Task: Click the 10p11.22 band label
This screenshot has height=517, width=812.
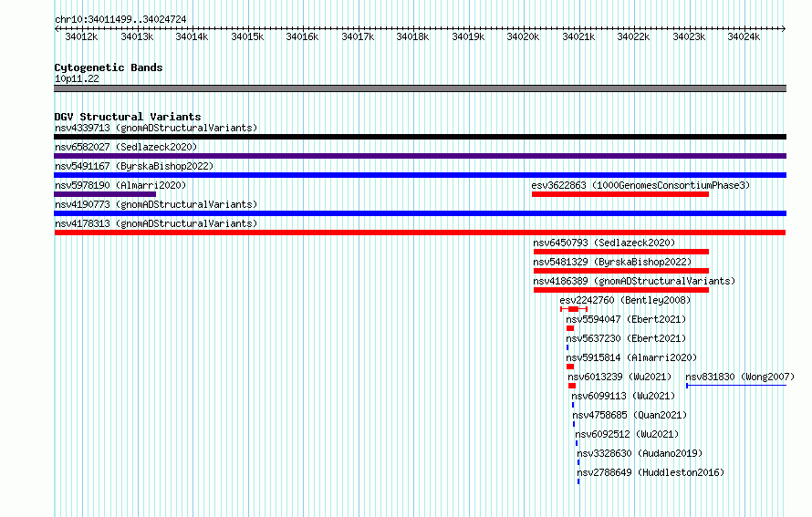Action: 77,79
